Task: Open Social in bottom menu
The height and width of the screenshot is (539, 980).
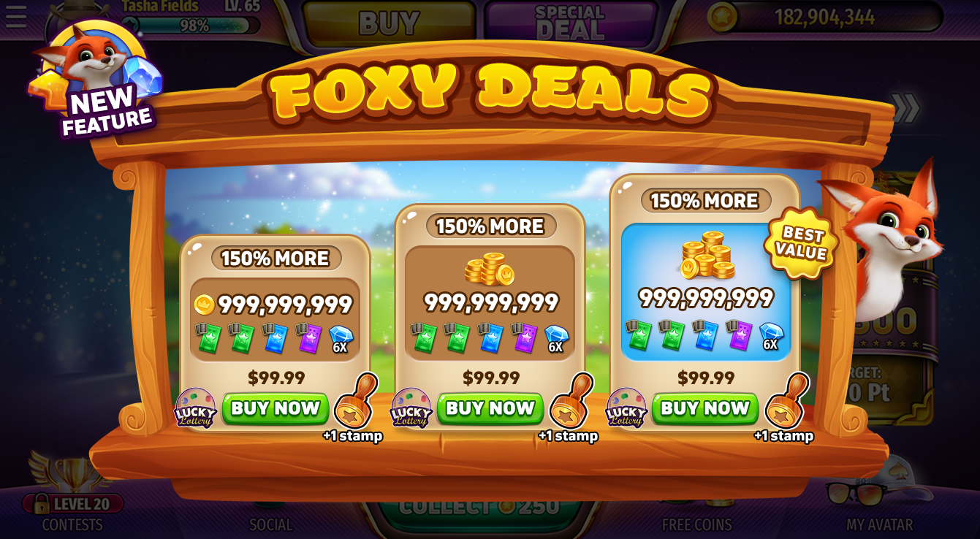Action: tap(270, 524)
